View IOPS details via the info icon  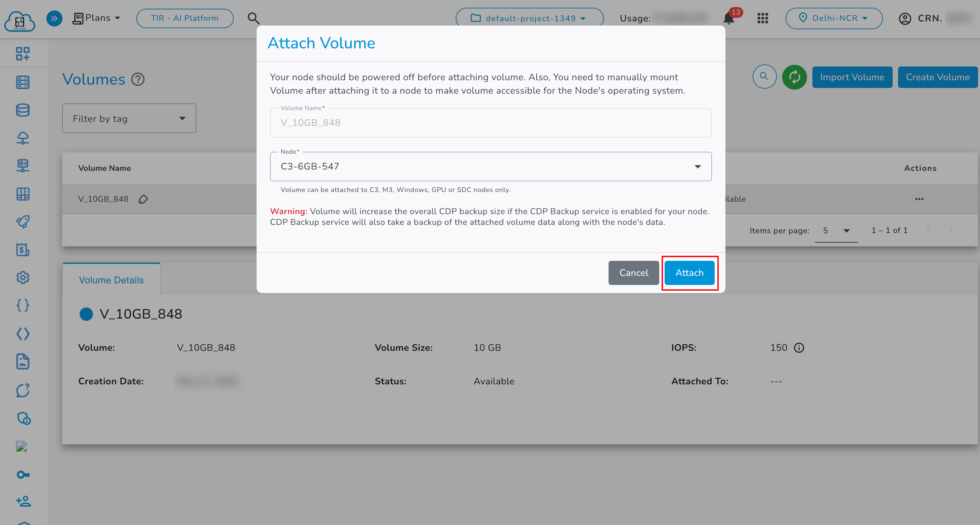point(799,347)
